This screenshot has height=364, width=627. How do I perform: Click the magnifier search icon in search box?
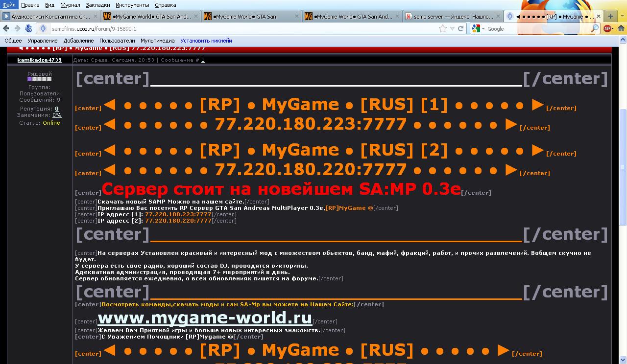(x=595, y=28)
